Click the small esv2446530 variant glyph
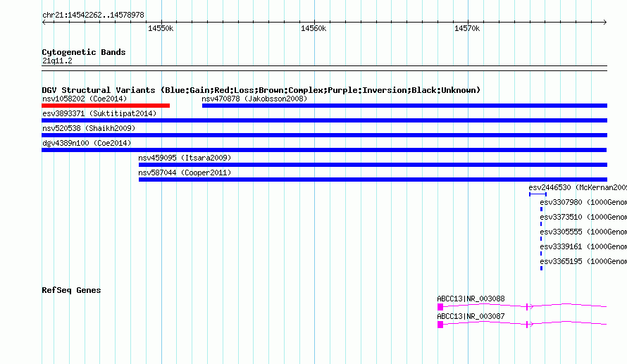The height and width of the screenshot is (364, 627). coord(538,194)
